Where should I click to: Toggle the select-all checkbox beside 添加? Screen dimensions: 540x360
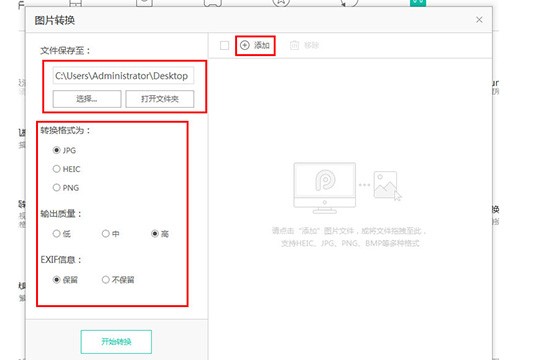point(224,45)
